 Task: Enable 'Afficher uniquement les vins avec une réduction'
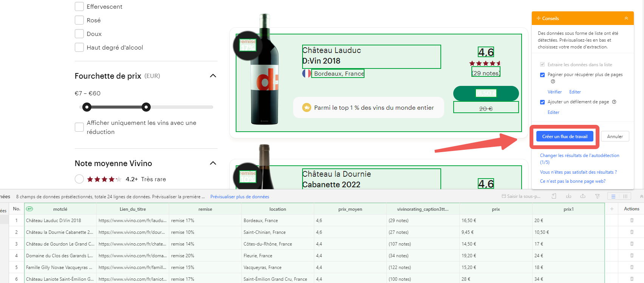click(79, 127)
